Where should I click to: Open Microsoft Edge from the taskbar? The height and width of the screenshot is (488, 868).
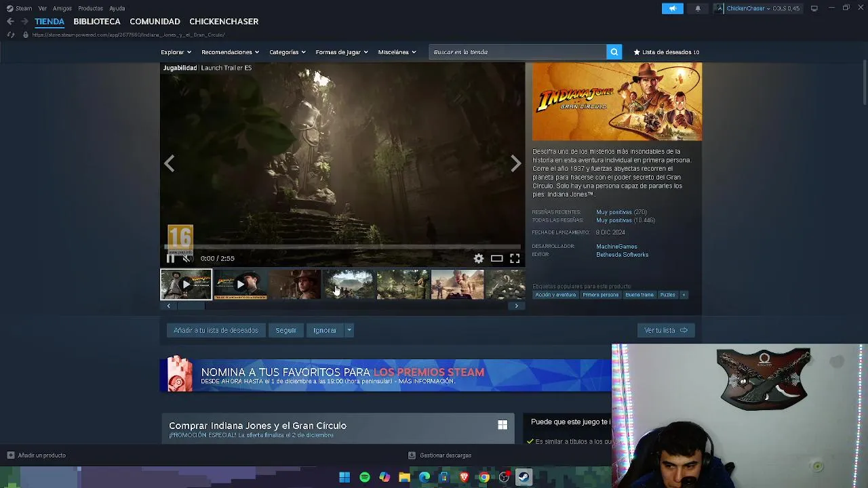(x=425, y=477)
